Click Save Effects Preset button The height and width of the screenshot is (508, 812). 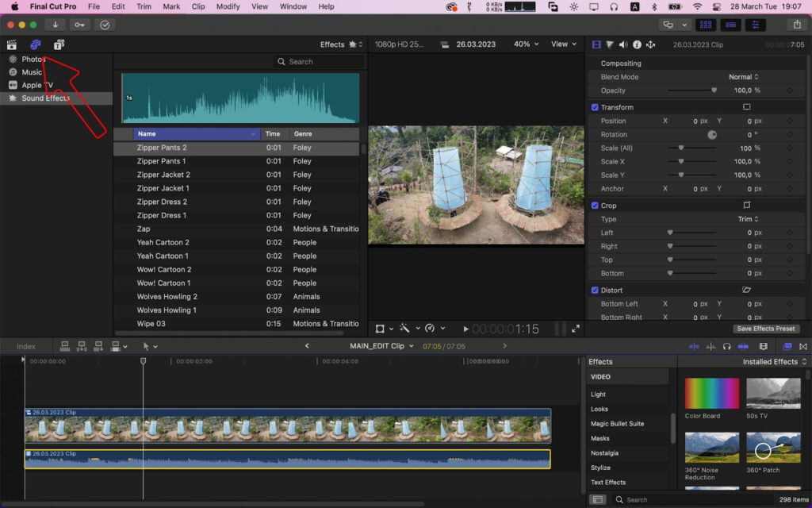(x=766, y=329)
